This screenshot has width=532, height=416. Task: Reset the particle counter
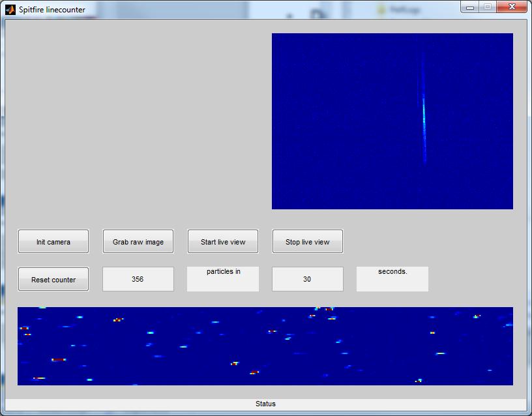(x=53, y=279)
